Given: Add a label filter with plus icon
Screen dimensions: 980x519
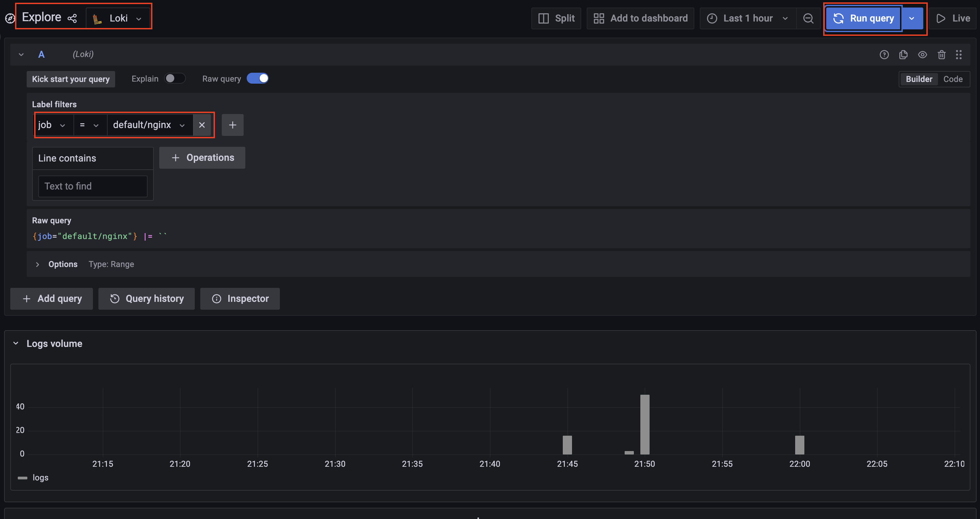Looking at the screenshot, I should pos(232,125).
